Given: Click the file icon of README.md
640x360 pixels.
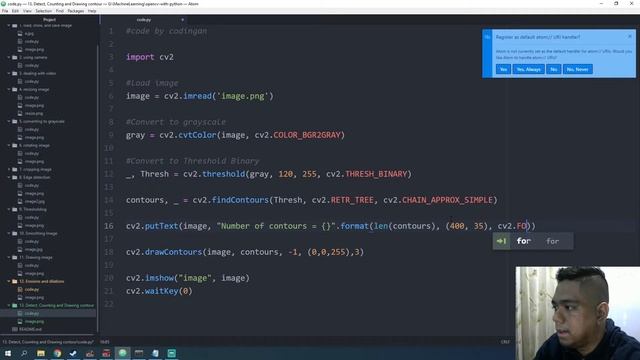Looking at the screenshot, I should 15,329.
